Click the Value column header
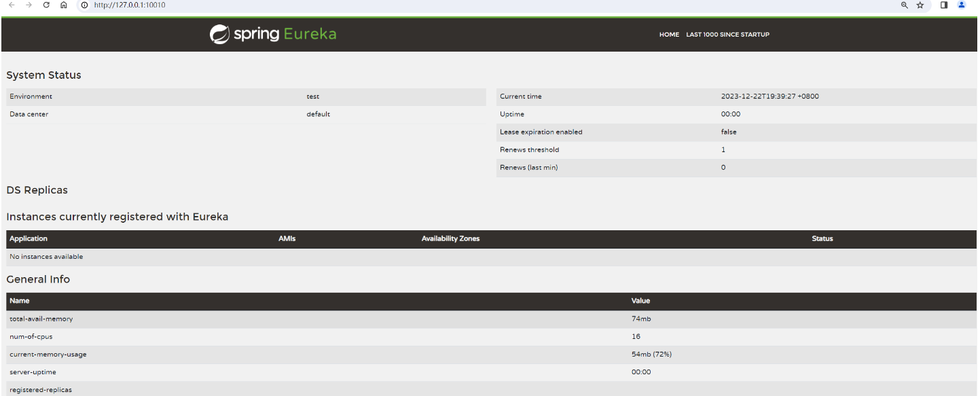Screen dimensions: 980x396 coord(640,300)
